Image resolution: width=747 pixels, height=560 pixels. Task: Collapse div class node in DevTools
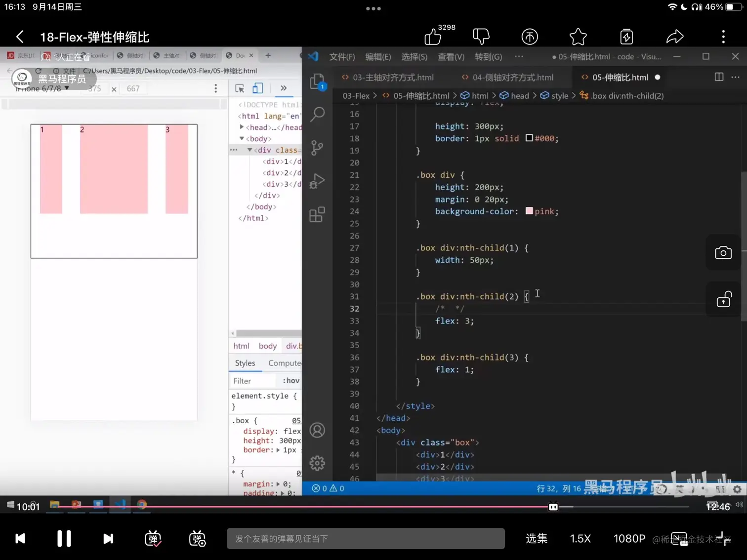(x=249, y=150)
